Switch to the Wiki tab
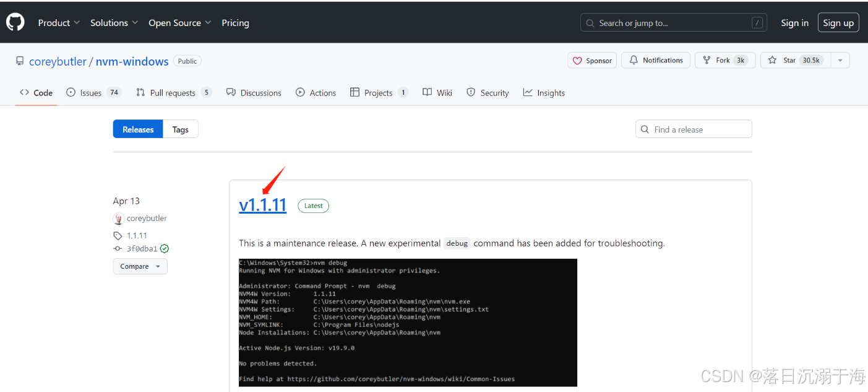 (x=437, y=93)
